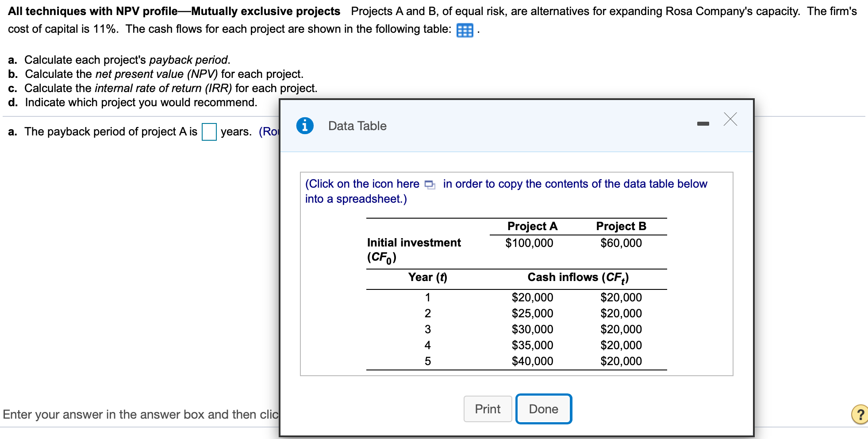
Task: Click the Data Table title bar
Action: 356,126
